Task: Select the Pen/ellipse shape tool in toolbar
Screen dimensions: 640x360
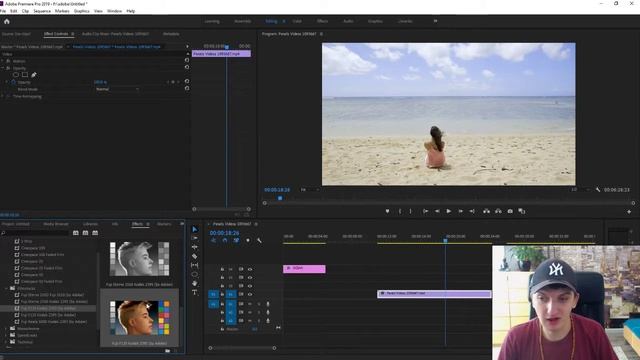Action: [195, 274]
